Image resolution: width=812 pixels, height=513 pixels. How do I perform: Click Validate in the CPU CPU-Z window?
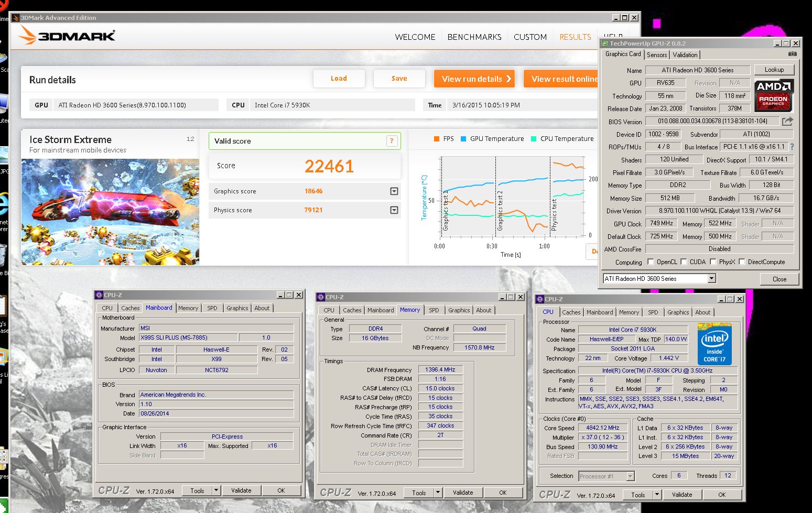682,495
